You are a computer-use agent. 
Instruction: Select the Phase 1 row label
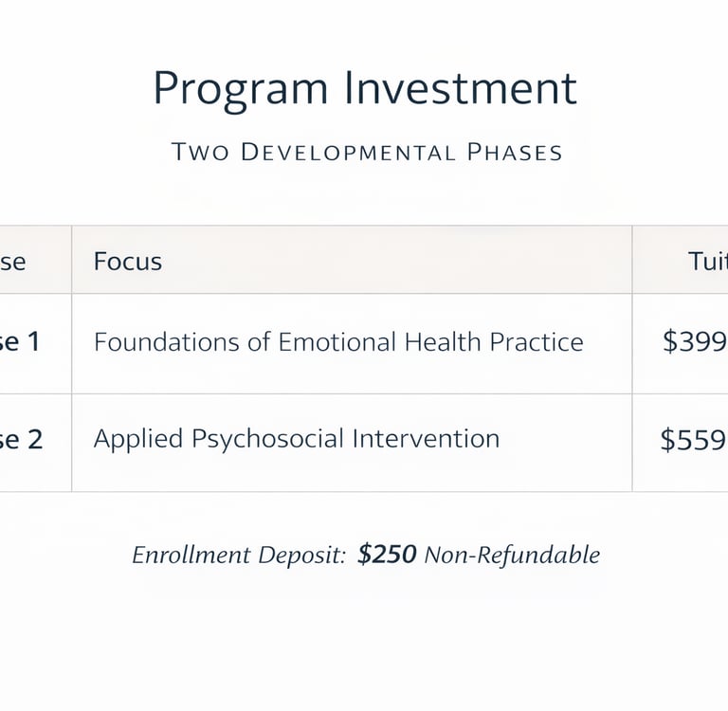(x=20, y=341)
